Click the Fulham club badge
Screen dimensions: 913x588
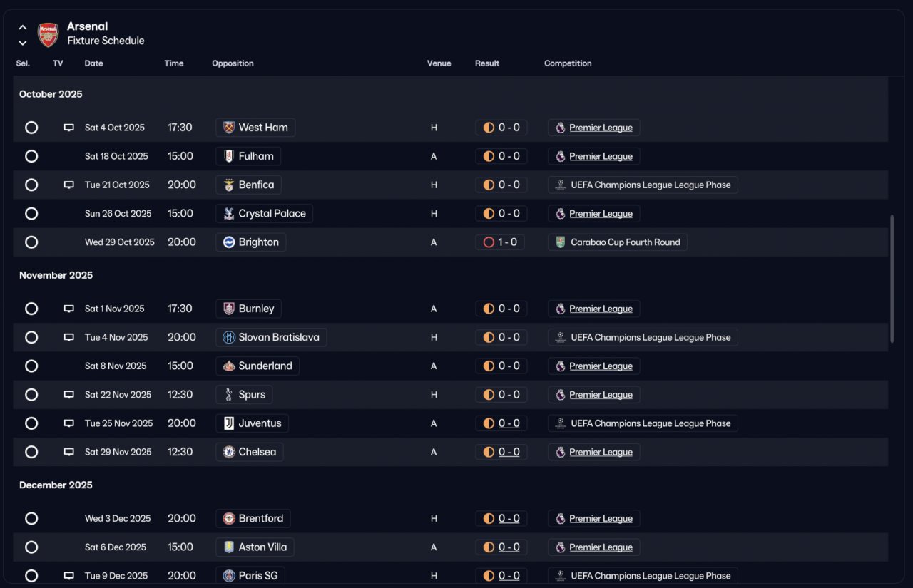click(x=229, y=156)
